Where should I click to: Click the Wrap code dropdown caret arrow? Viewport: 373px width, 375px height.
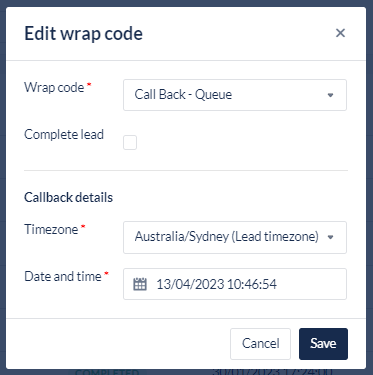click(x=330, y=95)
